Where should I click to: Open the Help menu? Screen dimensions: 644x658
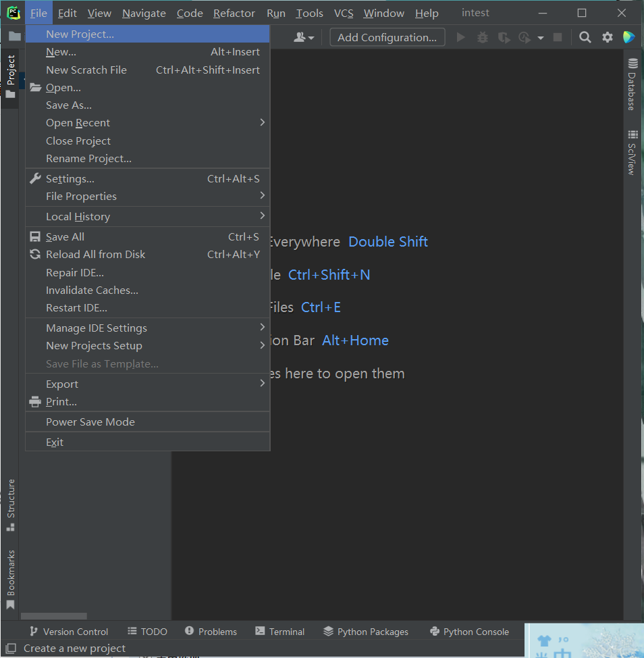point(427,13)
